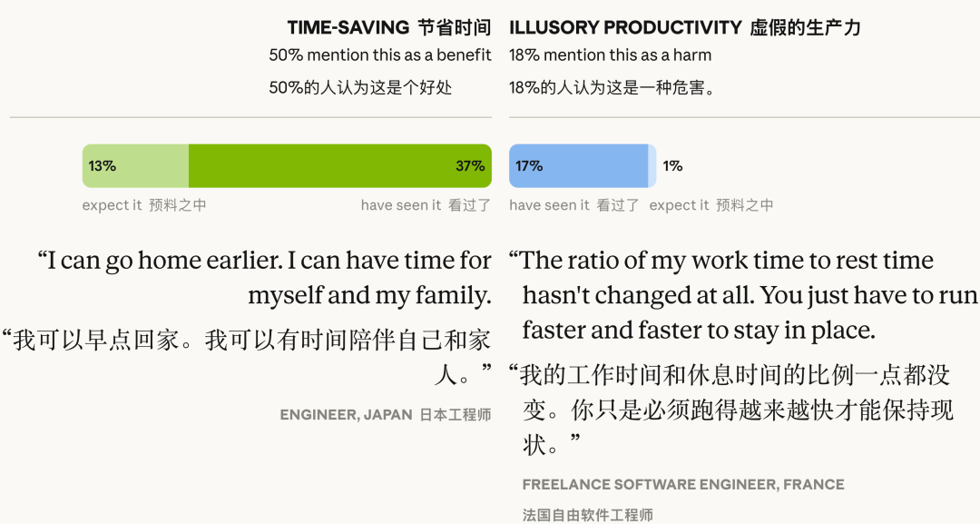Select the 1% label beside the blue bar

click(672, 166)
